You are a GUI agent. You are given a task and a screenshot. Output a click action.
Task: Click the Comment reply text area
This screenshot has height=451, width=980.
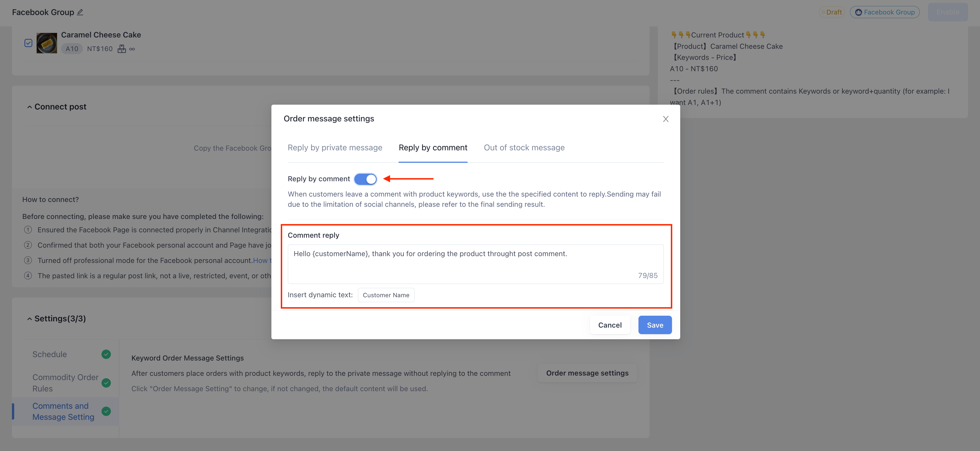coord(476,264)
